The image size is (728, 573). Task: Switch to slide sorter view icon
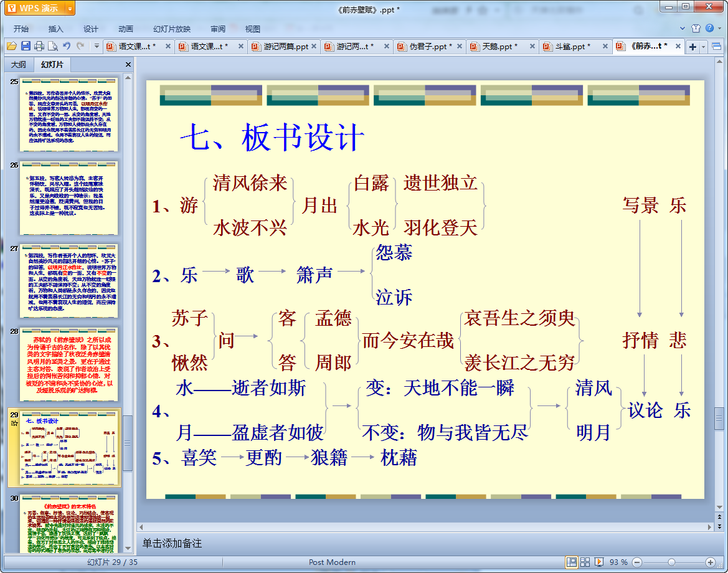point(585,562)
